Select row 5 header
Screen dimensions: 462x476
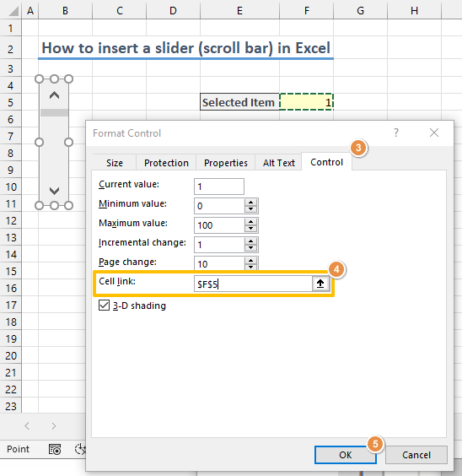[x=11, y=102]
